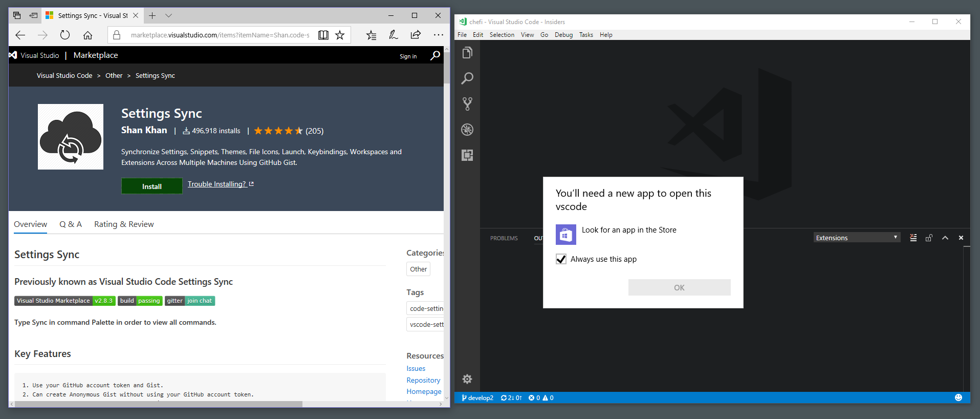The height and width of the screenshot is (419, 980).
Task: Click the Edge set tabs aside icon
Action: (33, 15)
